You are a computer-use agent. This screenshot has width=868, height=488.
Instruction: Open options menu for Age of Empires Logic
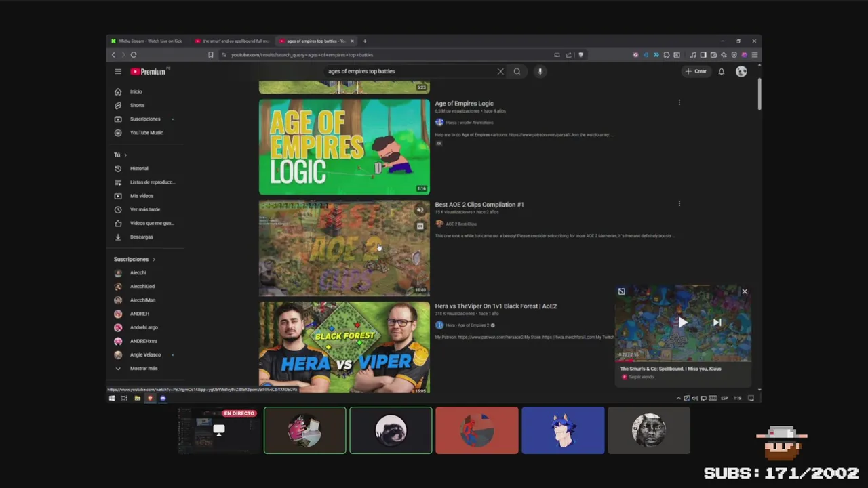679,102
